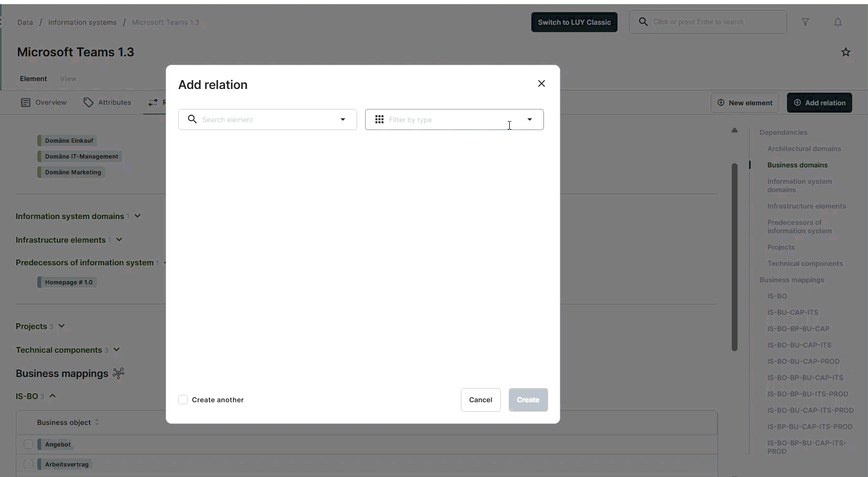Jump to IS-BO-BU-CAP-ITS-PROD sidebar item
868x477 pixels.
point(810,410)
